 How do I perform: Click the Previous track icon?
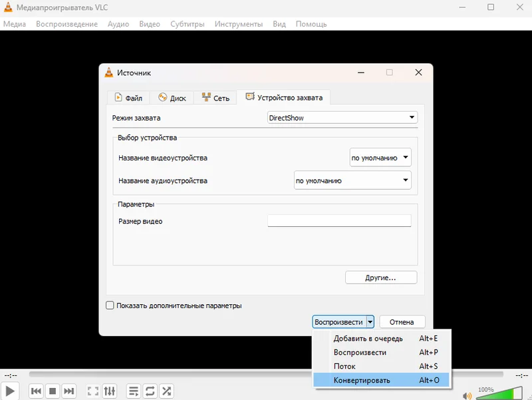coord(37,391)
